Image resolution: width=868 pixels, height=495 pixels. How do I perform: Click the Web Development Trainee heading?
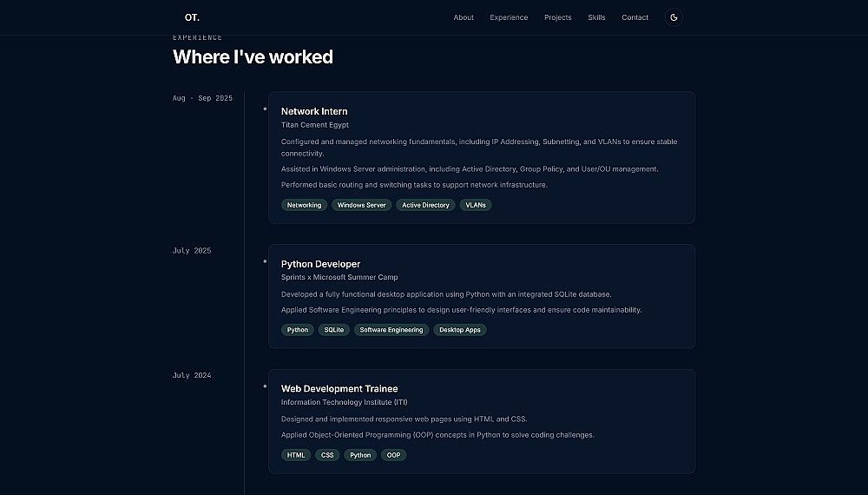pyautogui.click(x=339, y=389)
